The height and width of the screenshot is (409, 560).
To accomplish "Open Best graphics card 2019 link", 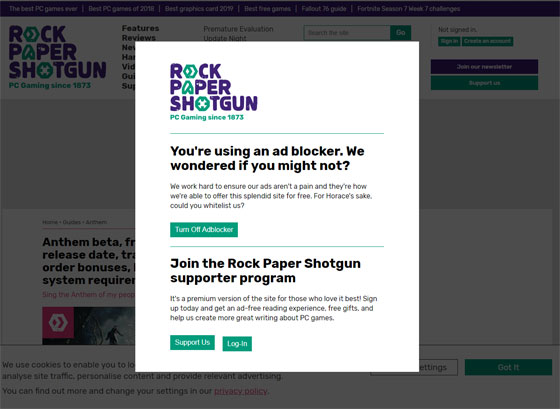I will 199,9.
